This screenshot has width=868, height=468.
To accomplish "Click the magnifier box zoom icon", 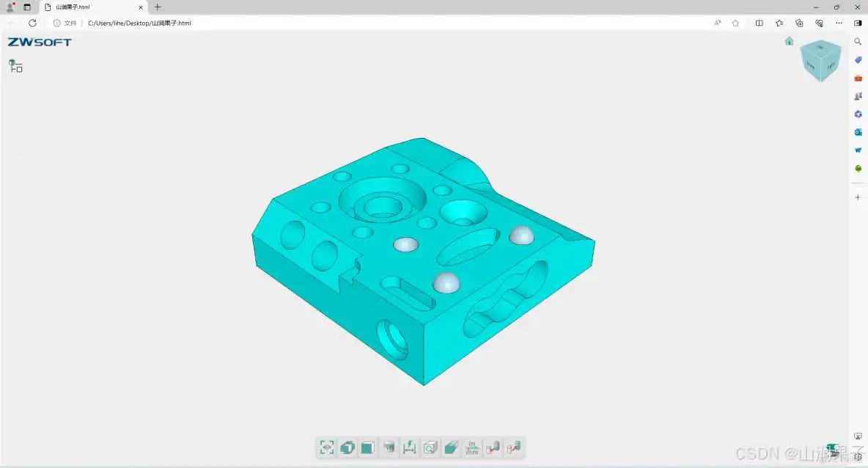I will coord(430,447).
